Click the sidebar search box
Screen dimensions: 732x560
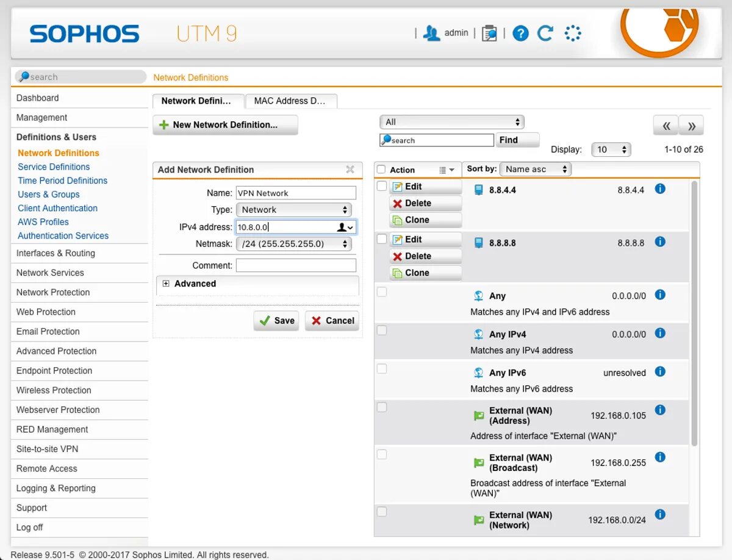click(x=81, y=77)
